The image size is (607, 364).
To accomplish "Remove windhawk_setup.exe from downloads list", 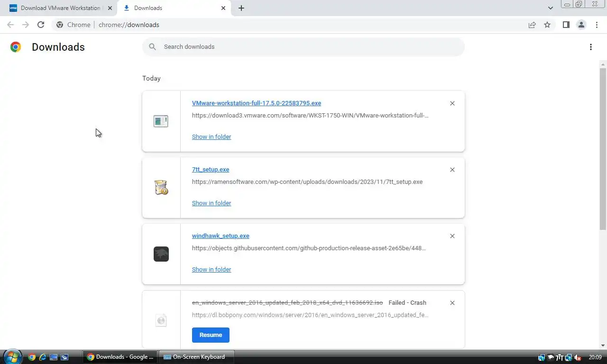I will coord(452,236).
